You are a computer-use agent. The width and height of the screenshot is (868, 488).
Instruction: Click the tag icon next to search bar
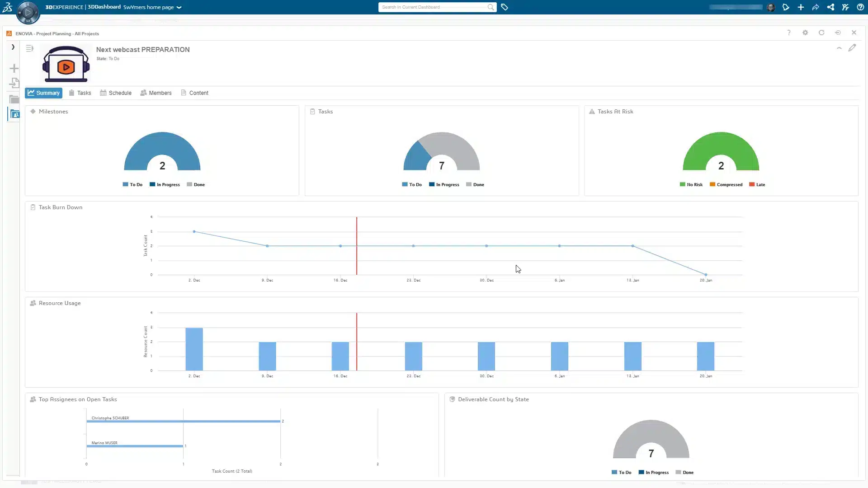coord(505,7)
